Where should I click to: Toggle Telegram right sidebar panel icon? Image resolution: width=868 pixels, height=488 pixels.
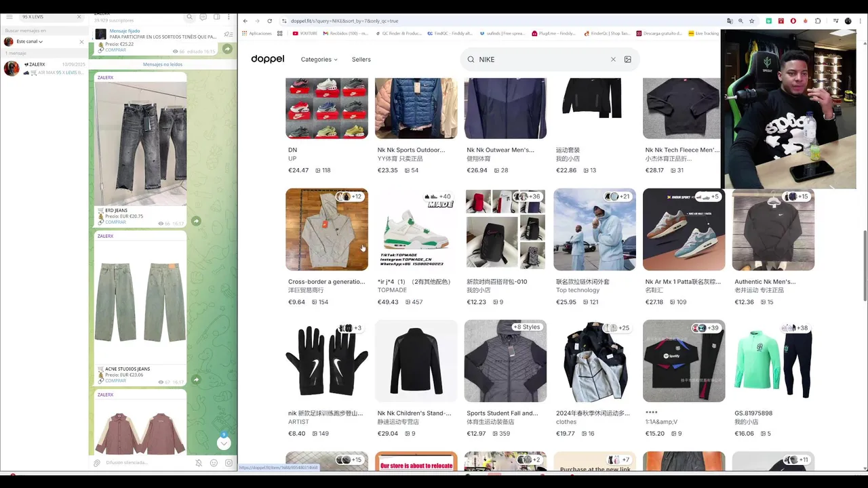click(x=217, y=17)
